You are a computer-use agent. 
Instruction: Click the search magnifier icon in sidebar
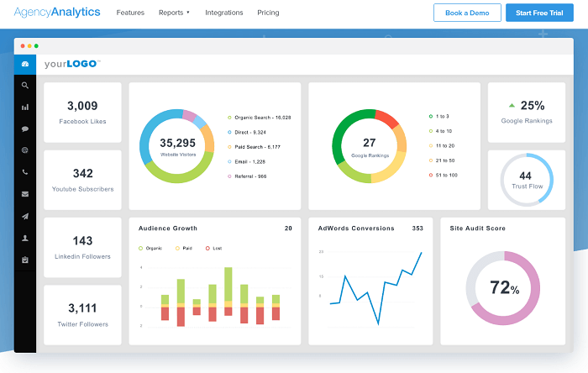25,86
